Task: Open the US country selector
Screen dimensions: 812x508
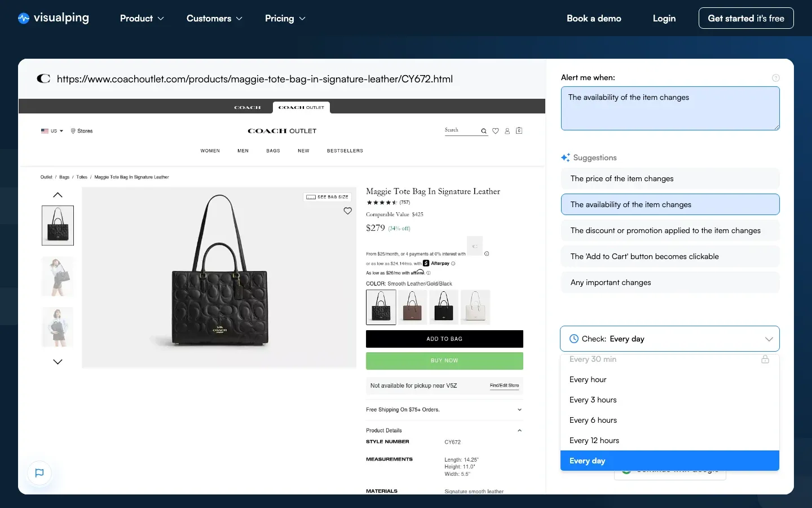Action: tap(52, 131)
